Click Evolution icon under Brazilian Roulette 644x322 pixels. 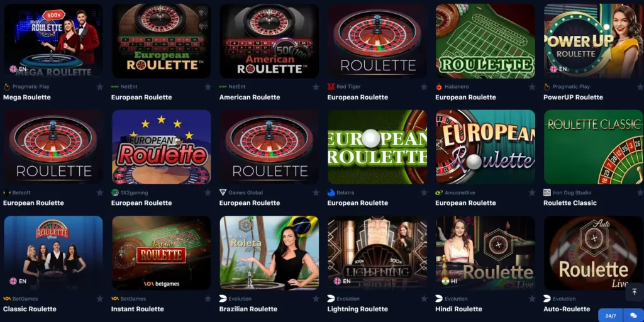point(223,299)
